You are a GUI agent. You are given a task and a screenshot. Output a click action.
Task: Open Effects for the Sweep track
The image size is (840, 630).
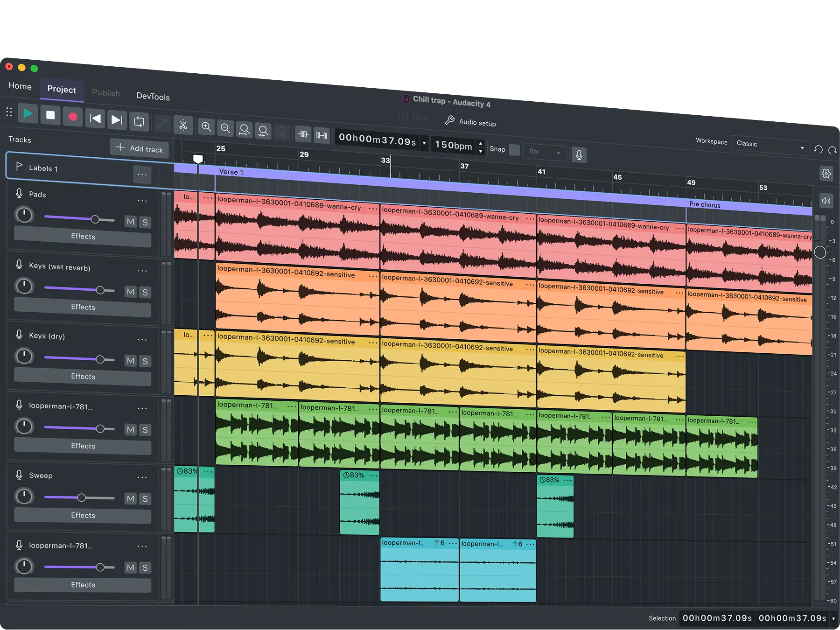pyautogui.click(x=82, y=515)
